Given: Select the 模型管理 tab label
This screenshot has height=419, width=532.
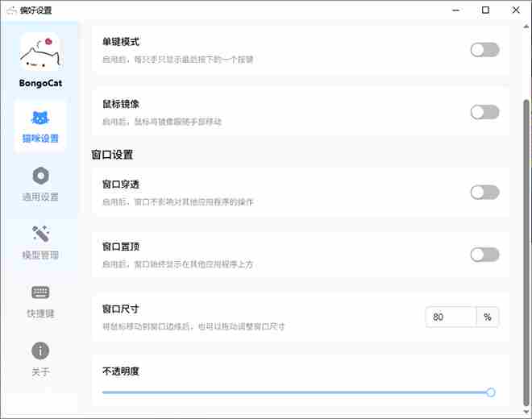Looking at the screenshot, I should pos(40,255).
